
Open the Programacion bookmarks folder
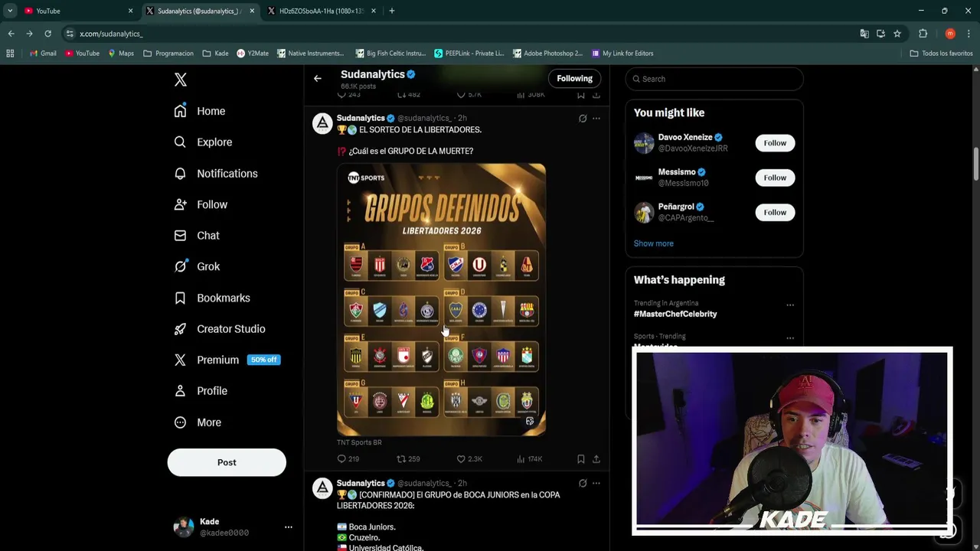click(168, 54)
